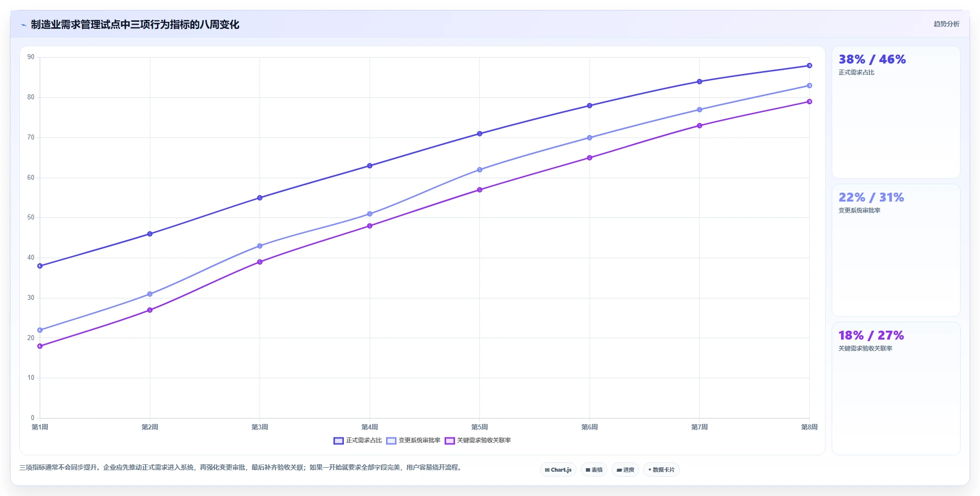This screenshot has height=496, width=980.
Task: Click the 第7周 x-axis label
Action: 700,427
